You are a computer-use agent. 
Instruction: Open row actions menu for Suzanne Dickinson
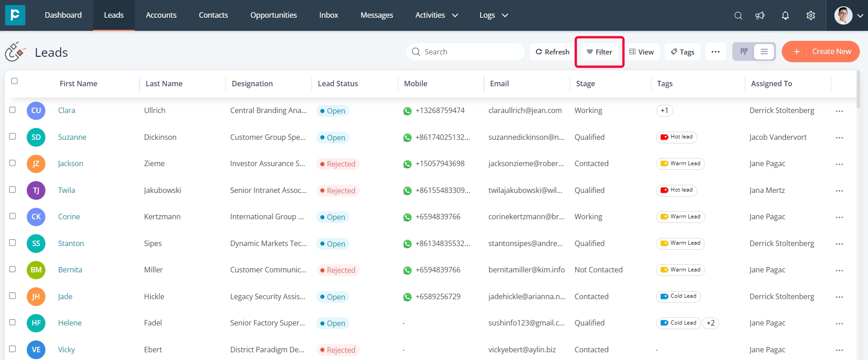point(839,138)
